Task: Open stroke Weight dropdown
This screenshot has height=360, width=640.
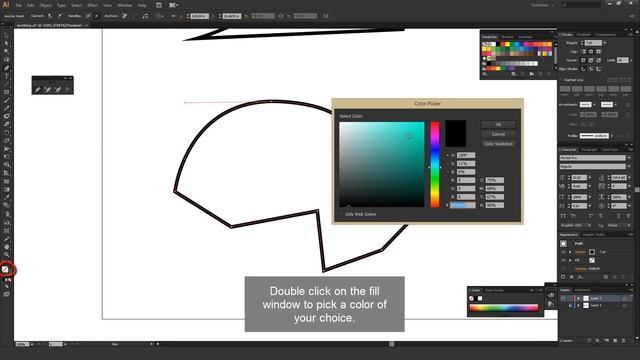Action: coord(604,43)
